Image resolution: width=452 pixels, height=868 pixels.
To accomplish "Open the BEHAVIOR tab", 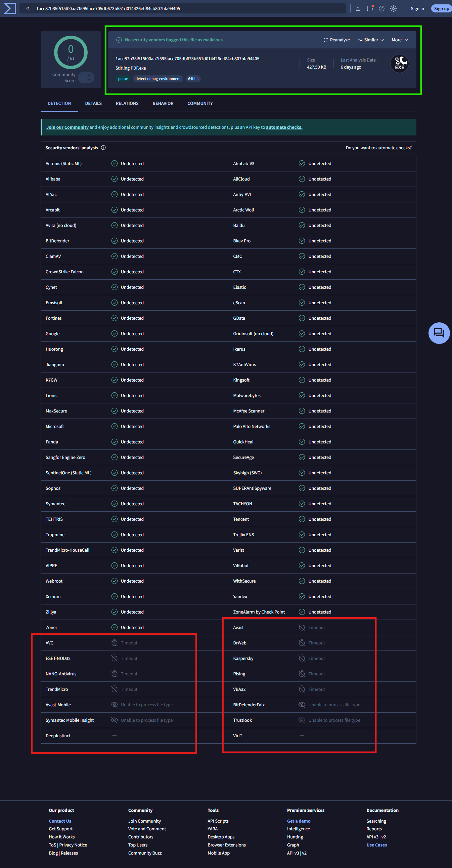I will click(163, 104).
